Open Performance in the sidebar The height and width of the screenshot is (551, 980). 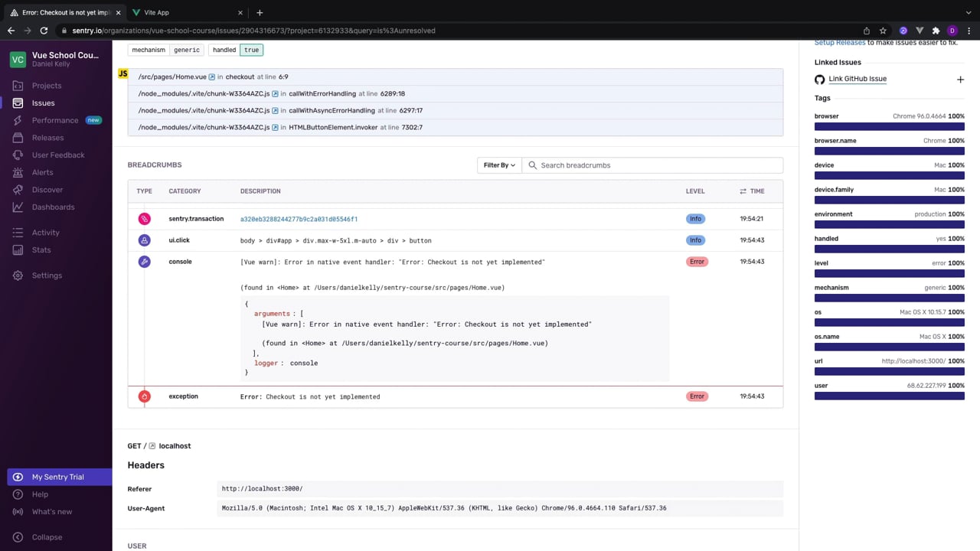tap(55, 120)
